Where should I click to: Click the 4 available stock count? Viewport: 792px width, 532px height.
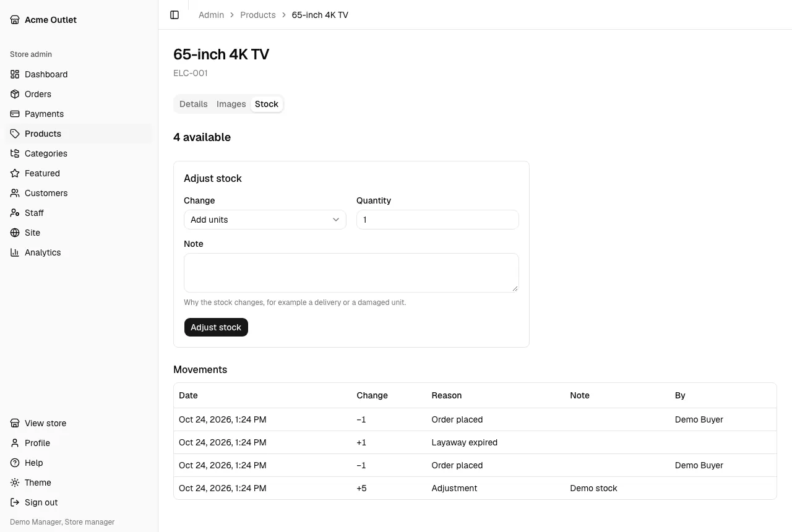coord(202,137)
